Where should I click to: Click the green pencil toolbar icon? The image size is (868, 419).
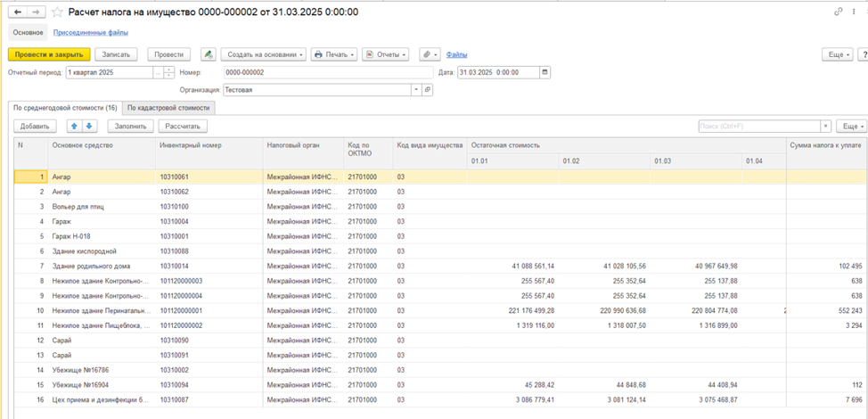pyautogui.click(x=209, y=54)
